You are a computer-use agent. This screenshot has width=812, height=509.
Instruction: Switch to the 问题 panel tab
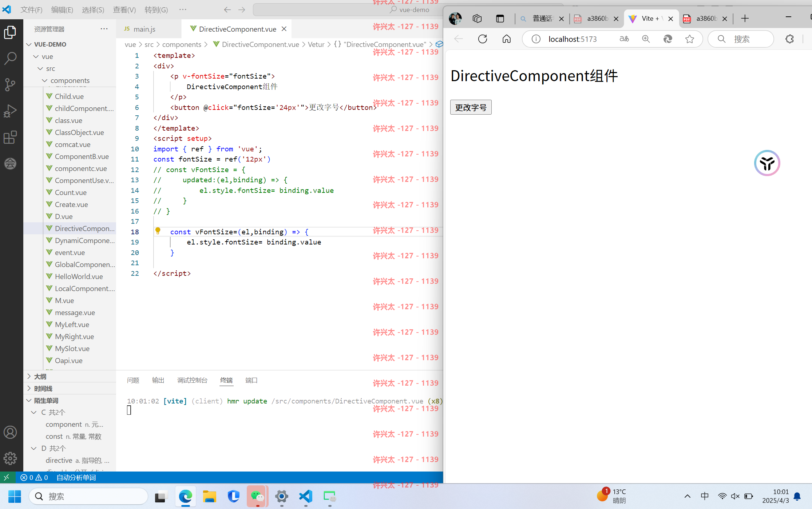pyautogui.click(x=133, y=380)
